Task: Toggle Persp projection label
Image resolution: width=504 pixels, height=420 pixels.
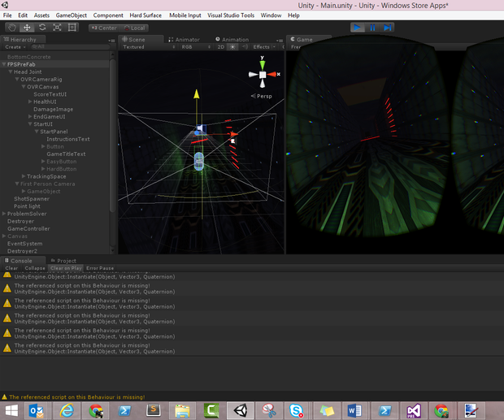Action: (261, 96)
